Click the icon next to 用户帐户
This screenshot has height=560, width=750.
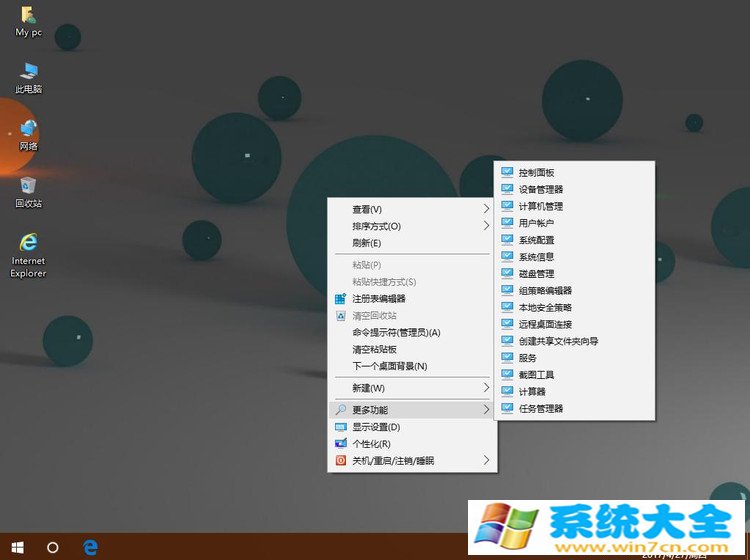[x=507, y=223]
